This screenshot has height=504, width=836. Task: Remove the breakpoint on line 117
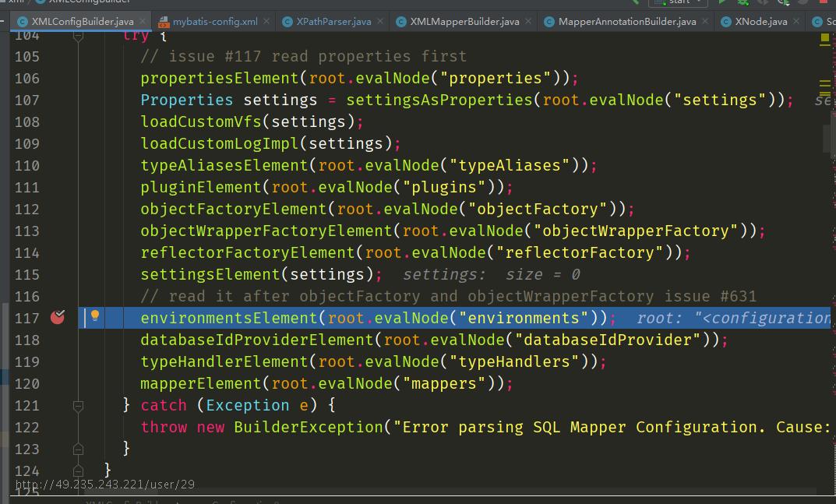[x=58, y=317]
